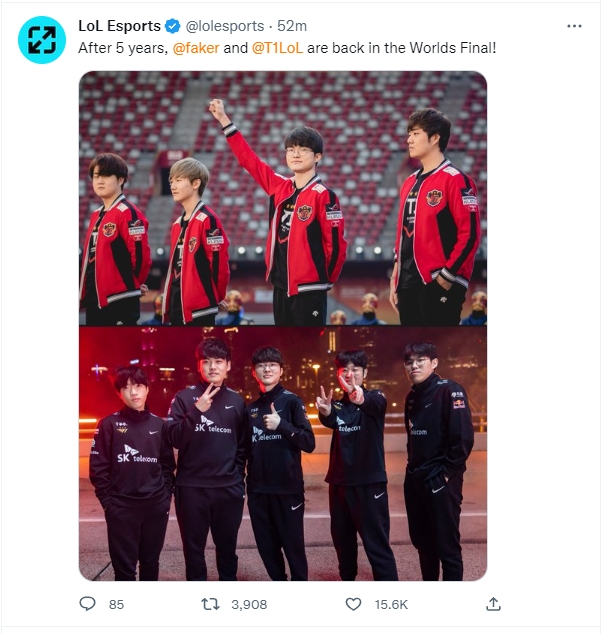Image resolution: width=606 pixels, height=634 pixels.
Task: Click the blue verified badge
Action: pyautogui.click(x=173, y=26)
